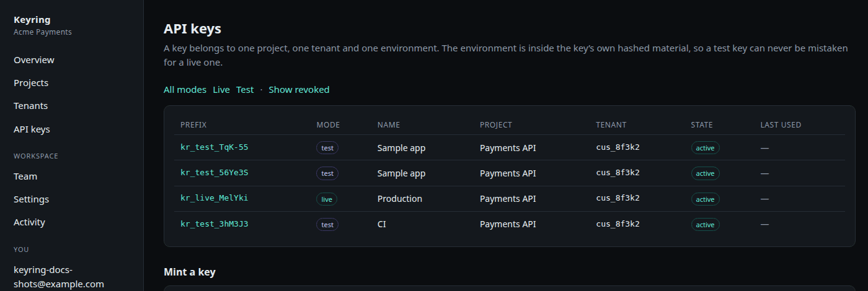This screenshot has width=868, height=291.
Task: Click Sample app name in kr_test_TqK-55 row
Action: (x=402, y=148)
